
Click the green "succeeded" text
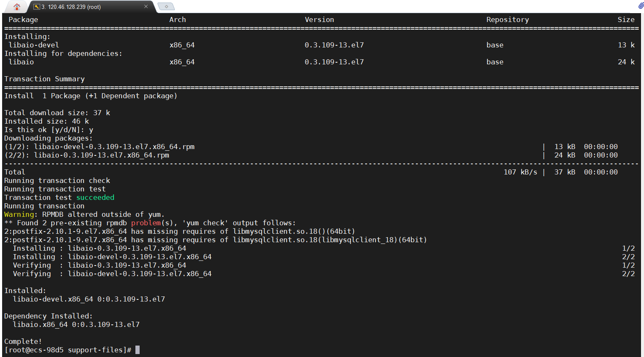(95, 197)
